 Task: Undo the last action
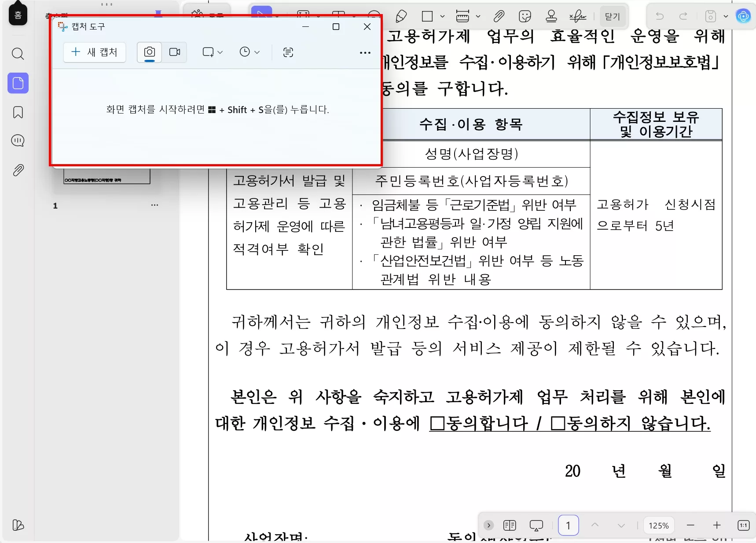[x=660, y=16]
